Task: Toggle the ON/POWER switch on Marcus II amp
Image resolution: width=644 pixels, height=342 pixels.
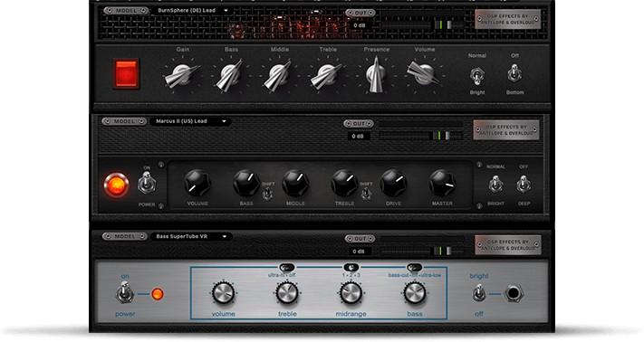Action: [147, 183]
